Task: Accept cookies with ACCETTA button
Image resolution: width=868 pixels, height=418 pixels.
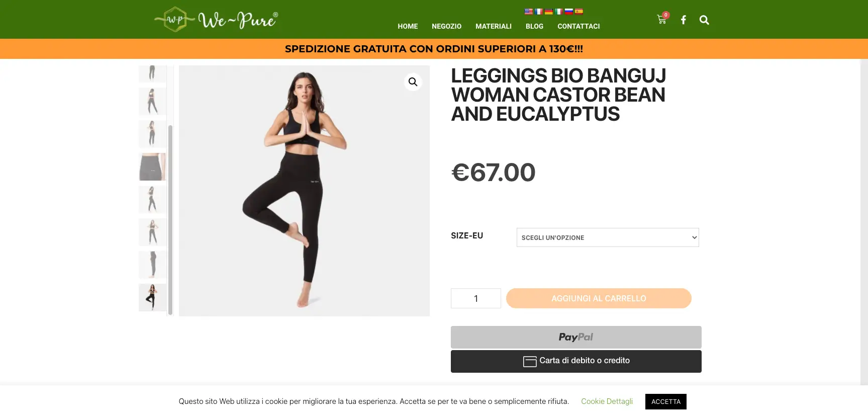Action: tap(666, 401)
